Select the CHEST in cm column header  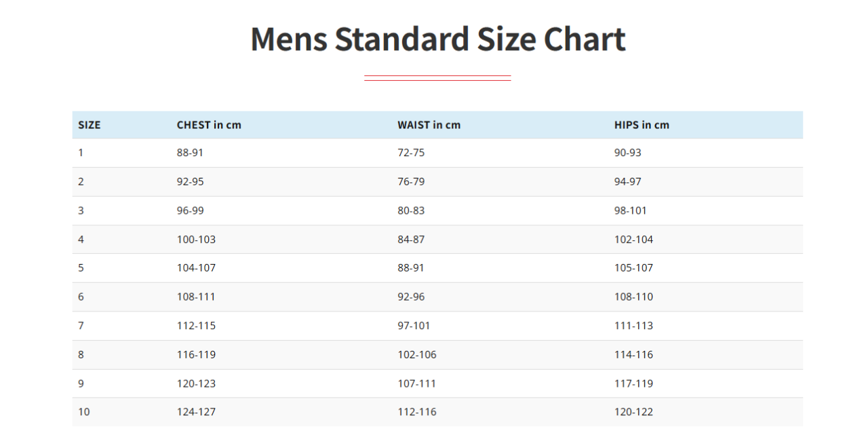pyautogui.click(x=209, y=125)
